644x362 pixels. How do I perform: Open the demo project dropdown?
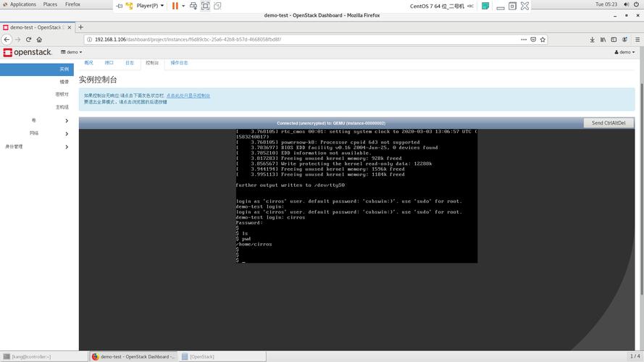72,52
